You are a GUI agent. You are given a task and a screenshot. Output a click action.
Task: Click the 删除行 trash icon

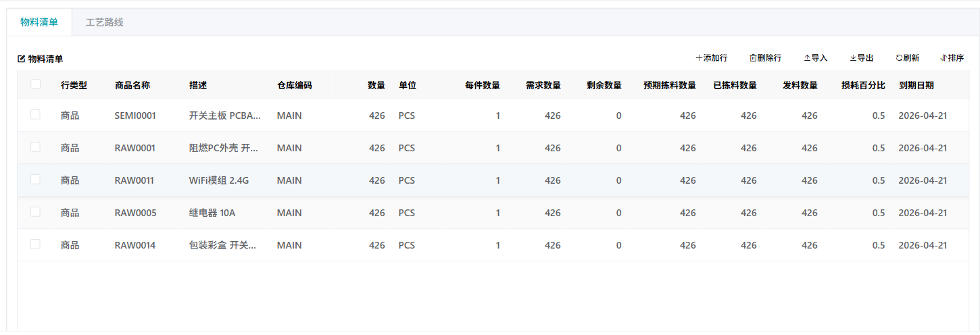point(753,58)
